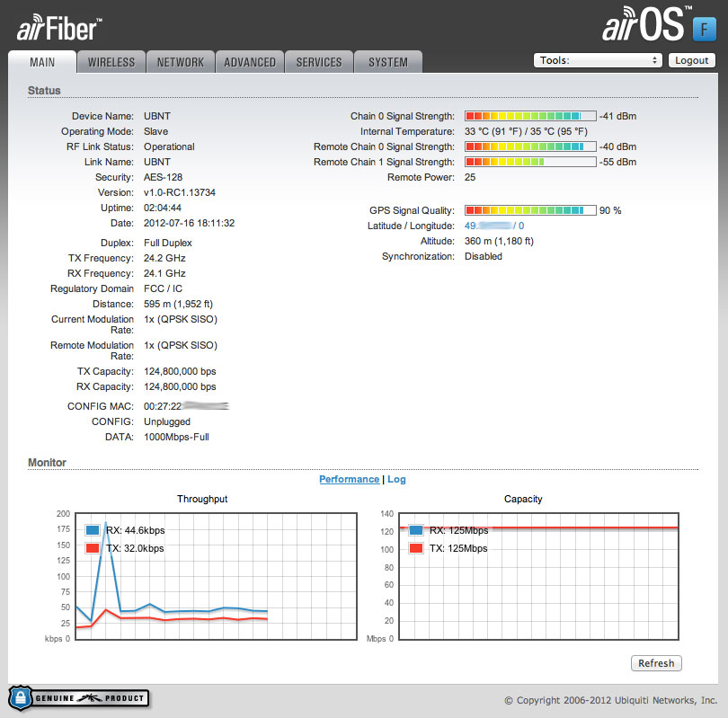Image resolution: width=728 pixels, height=718 pixels.
Task: Click inside the Throughput graph
Action: click(x=216, y=576)
